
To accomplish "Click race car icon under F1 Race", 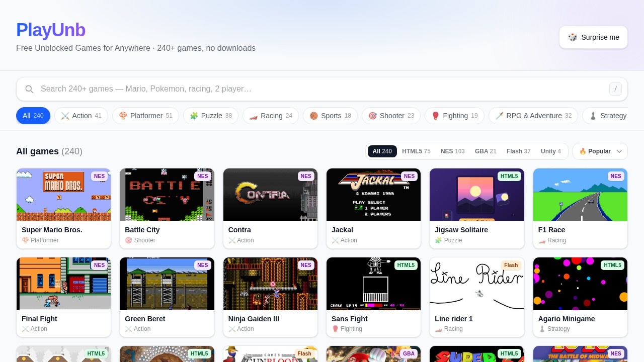I will [x=542, y=240].
